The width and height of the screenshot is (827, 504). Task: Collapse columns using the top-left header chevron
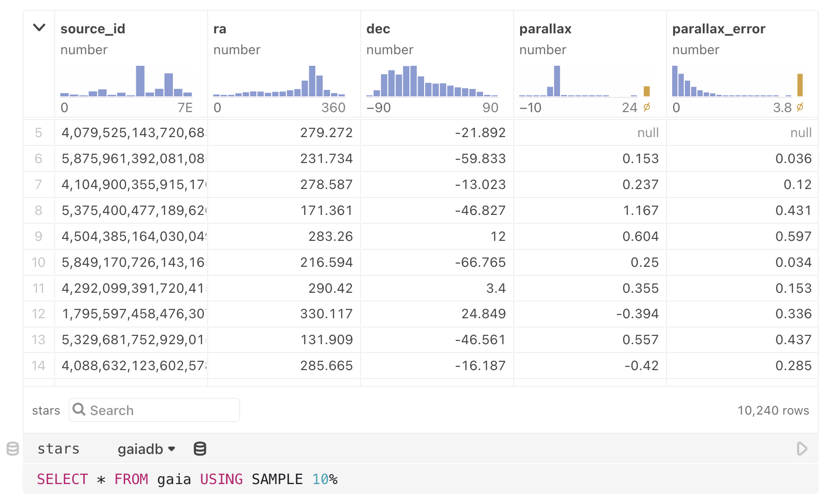39,28
